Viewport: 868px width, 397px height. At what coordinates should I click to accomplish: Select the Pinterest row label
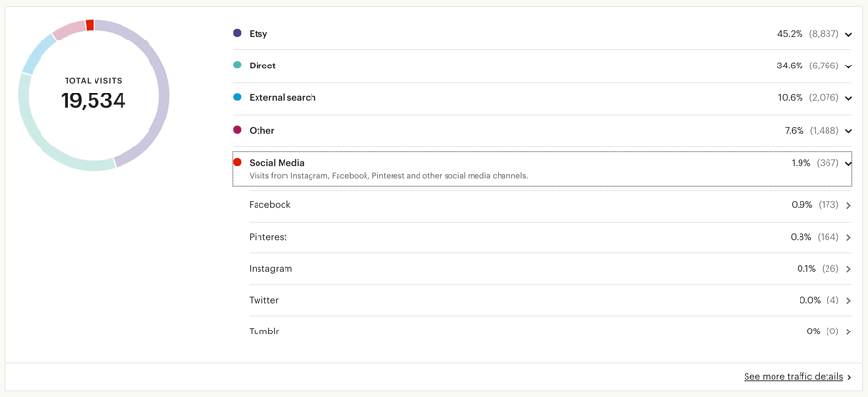pos(268,237)
